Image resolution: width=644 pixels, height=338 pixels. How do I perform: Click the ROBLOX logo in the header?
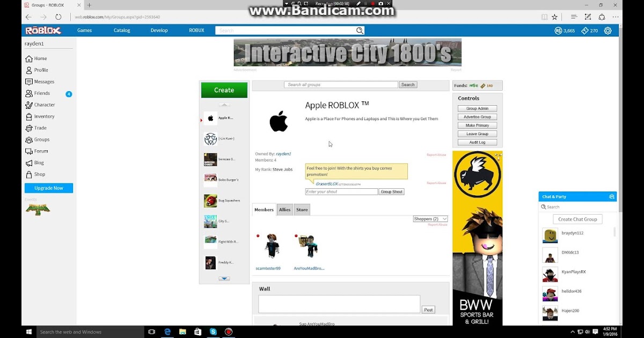(42, 31)
